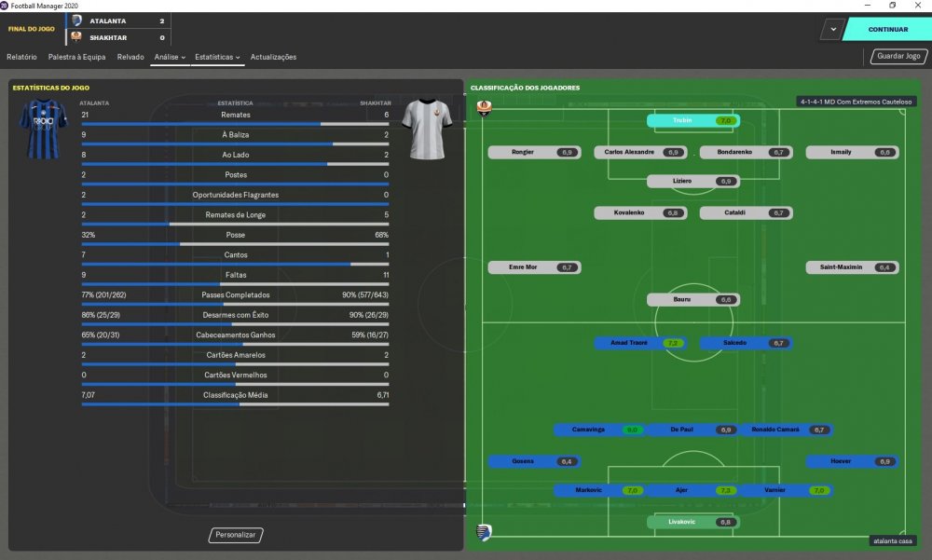Click the Shakhtar white away shirt icon
Image resolution: width=932 pixels, height=560 pixels.
(427, 129)
